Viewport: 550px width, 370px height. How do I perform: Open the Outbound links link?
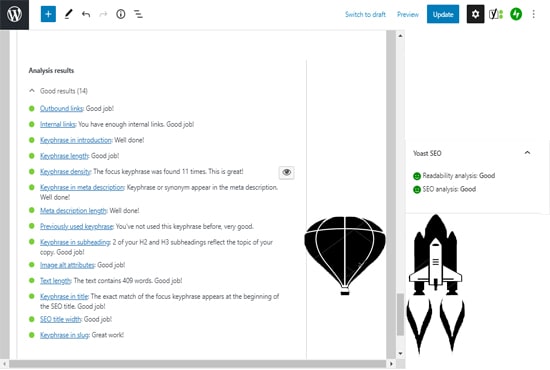[61, 109]
